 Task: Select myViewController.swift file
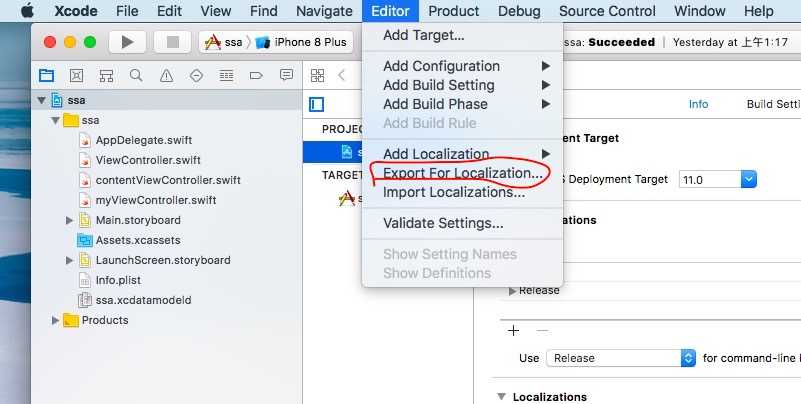pyautogui.click(x=156, y=200)
